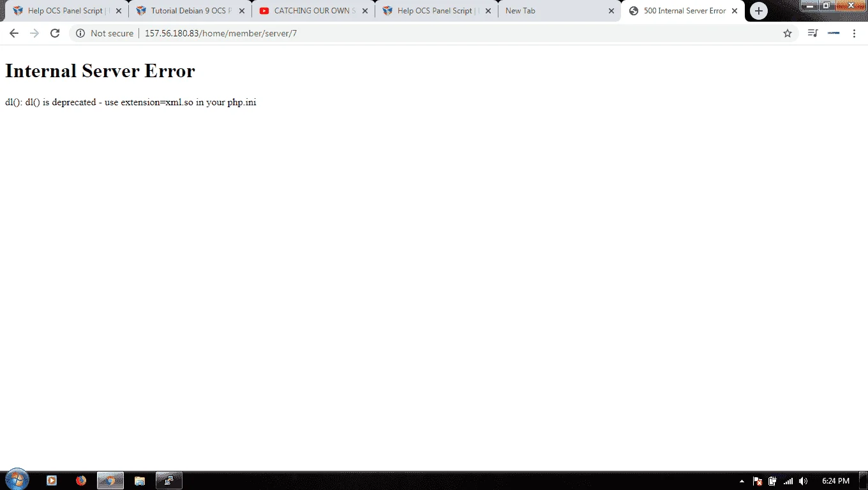
Task: Click the Internal Server Error heading
Action: (x=100, y=71)
